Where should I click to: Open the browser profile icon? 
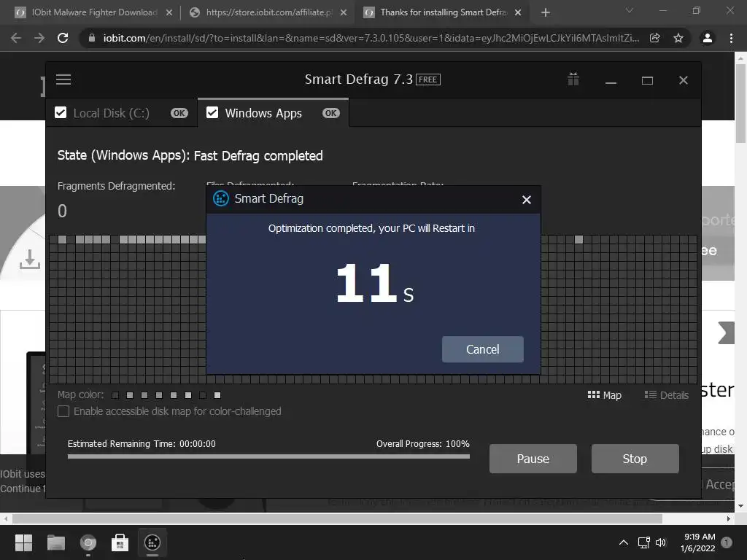[708, 38]
